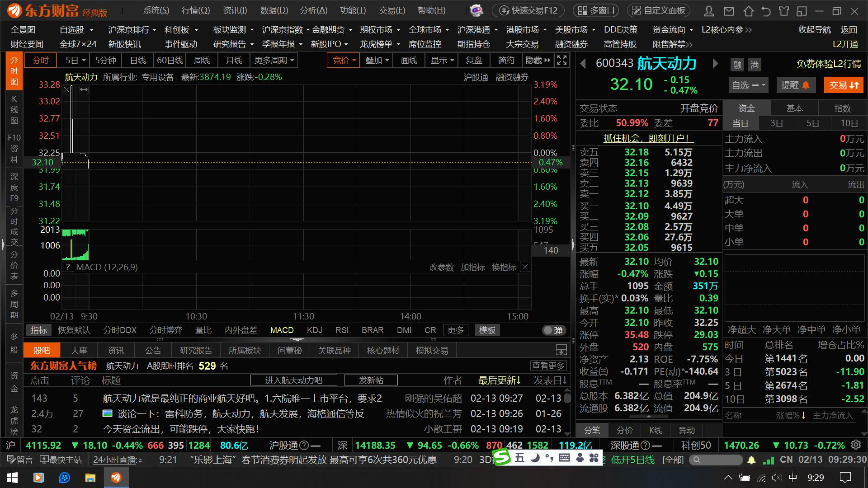This screenshot has height=488, width=868.
Task: Click 进入航天动力吧 button
Action: (x=293, y=380)
